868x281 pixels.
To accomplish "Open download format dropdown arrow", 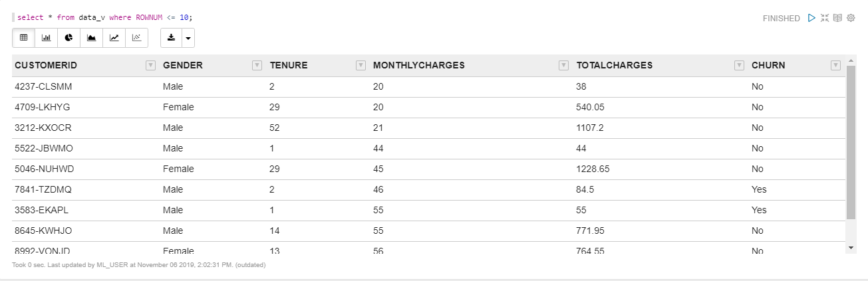I will (188, 38).
